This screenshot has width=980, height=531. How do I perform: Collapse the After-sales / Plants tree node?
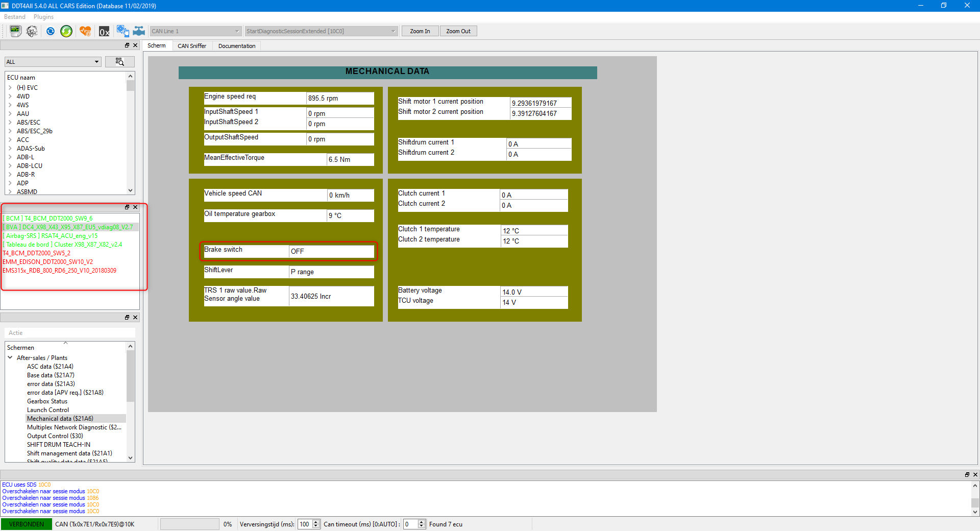(x=10, y=358)
